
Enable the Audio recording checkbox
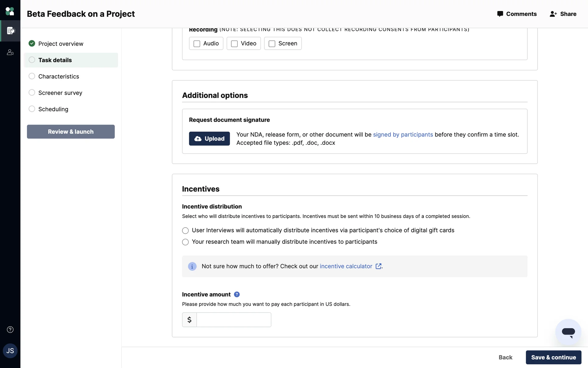click(x=197, y=44)
